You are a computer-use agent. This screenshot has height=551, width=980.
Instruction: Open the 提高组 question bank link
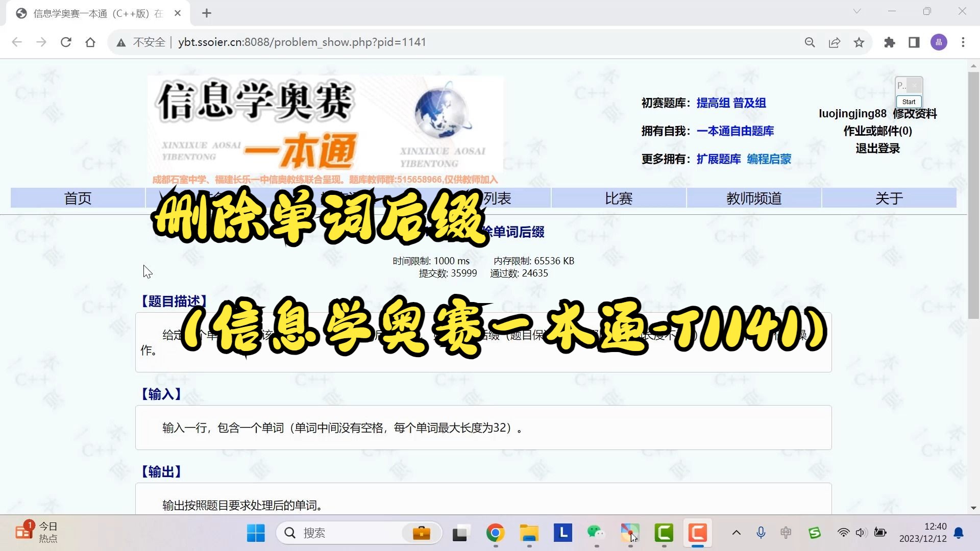pos(714,103)
